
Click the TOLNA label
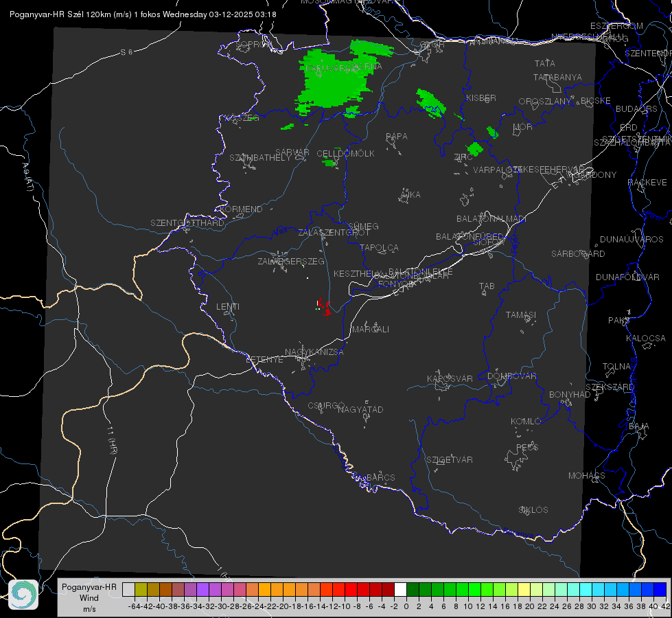[x=616, y=367]
